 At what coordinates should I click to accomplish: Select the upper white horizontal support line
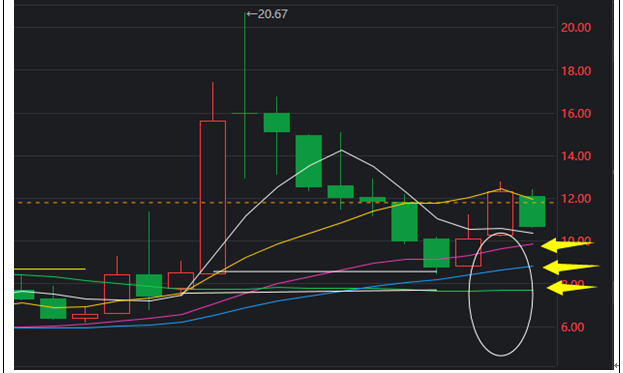coord(325,272)
